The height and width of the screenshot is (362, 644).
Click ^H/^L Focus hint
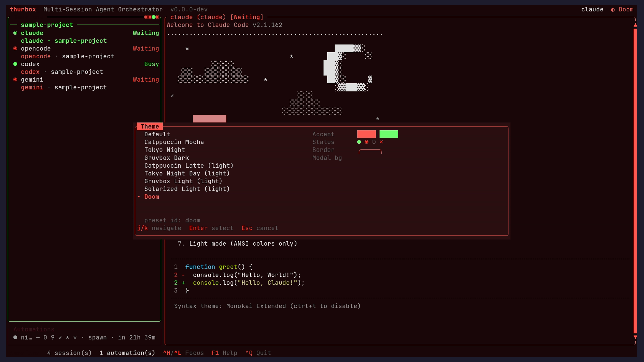[183, 353]
